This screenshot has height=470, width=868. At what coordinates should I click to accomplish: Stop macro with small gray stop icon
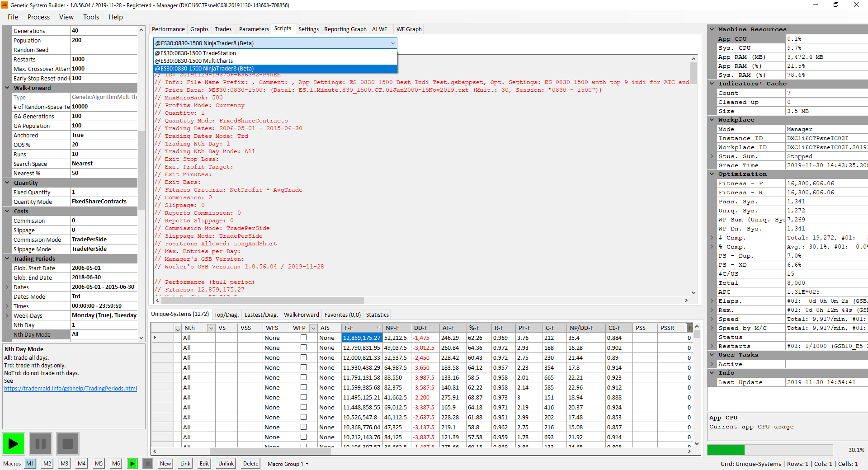click(147, 464)
